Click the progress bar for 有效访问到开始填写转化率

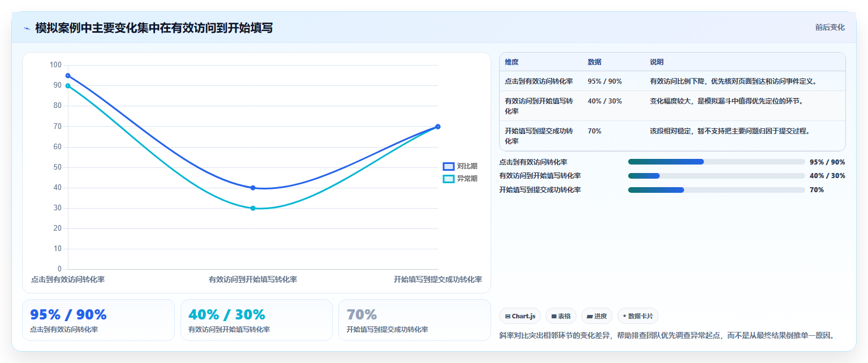point(716,176)
